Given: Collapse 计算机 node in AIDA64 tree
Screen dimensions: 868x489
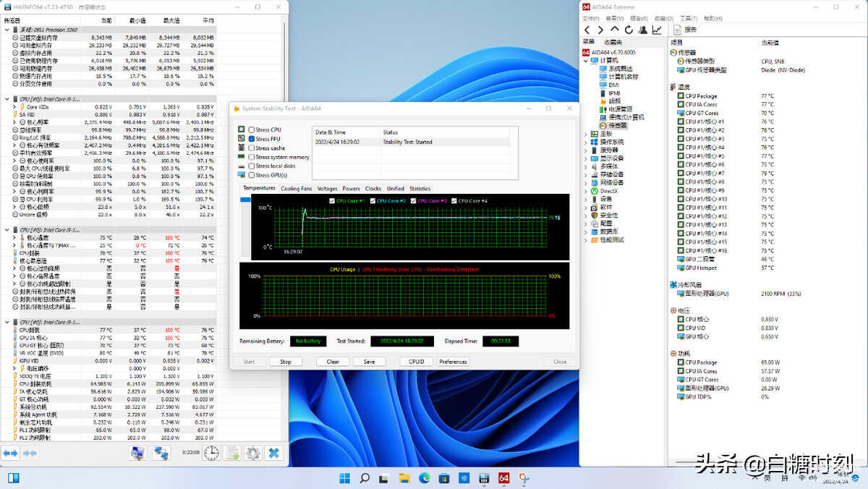Looking at the screenshot, I should (x=586, y=61).
